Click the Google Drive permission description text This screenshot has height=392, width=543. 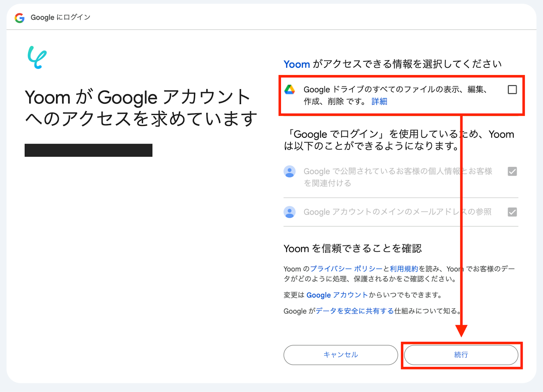coord(396,95)
